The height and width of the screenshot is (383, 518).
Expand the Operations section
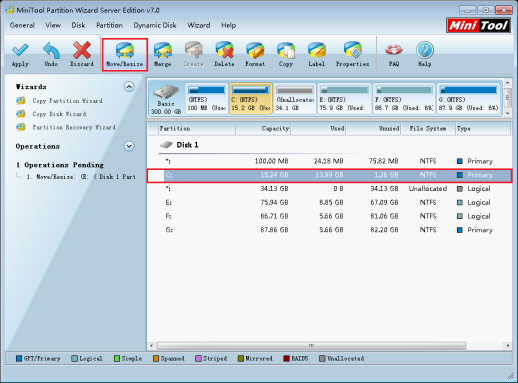(129, 146)
